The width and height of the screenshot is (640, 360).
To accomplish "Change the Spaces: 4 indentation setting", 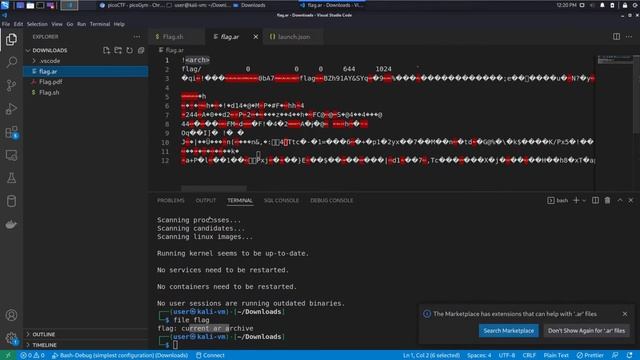I will 479,356.
